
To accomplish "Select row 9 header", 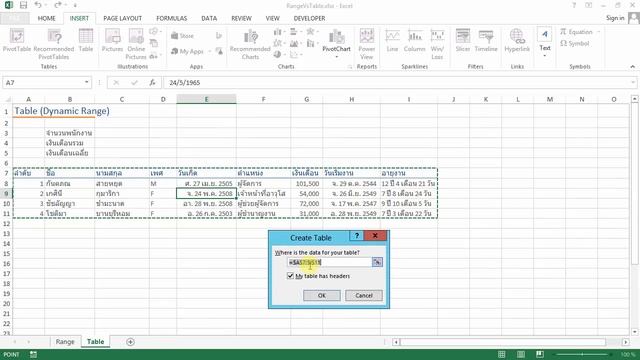I will [x=7, y=193].
